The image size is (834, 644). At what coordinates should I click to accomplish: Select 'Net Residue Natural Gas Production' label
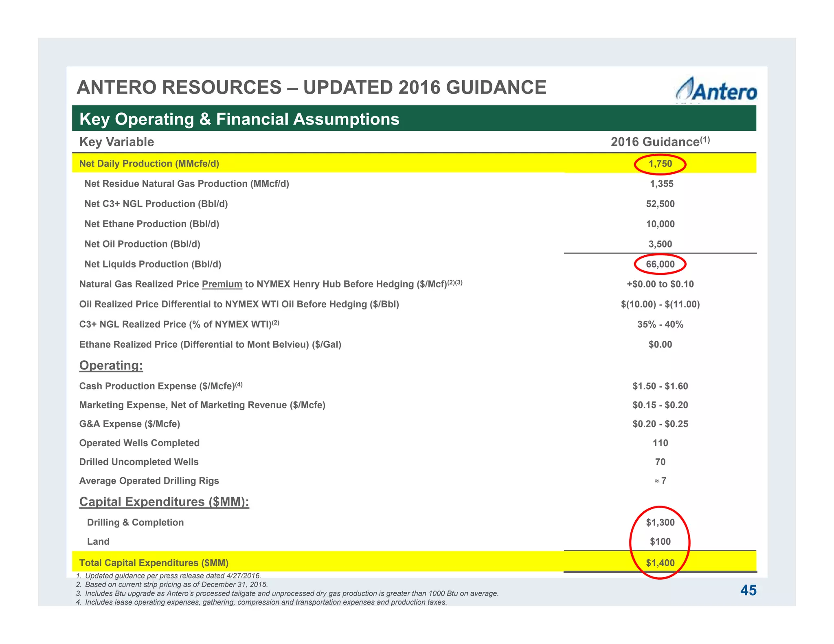(187, 184)
